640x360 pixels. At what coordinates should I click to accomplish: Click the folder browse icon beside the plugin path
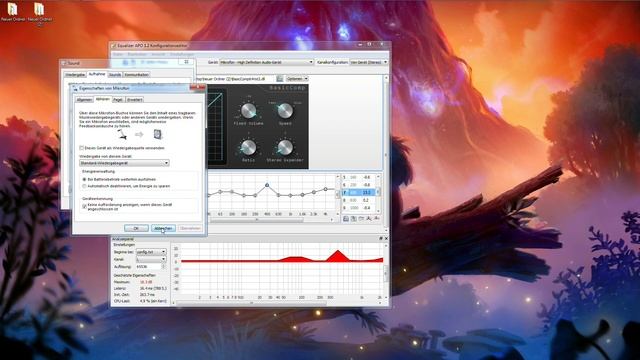280,78
